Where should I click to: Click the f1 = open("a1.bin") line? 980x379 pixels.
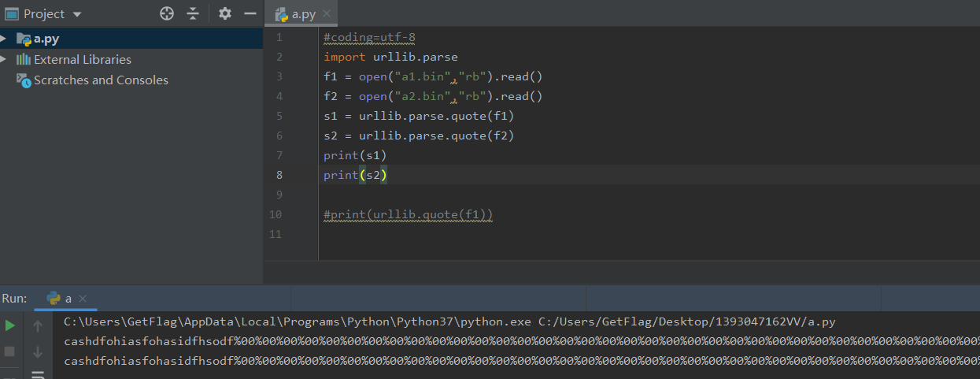pos(433,76)
